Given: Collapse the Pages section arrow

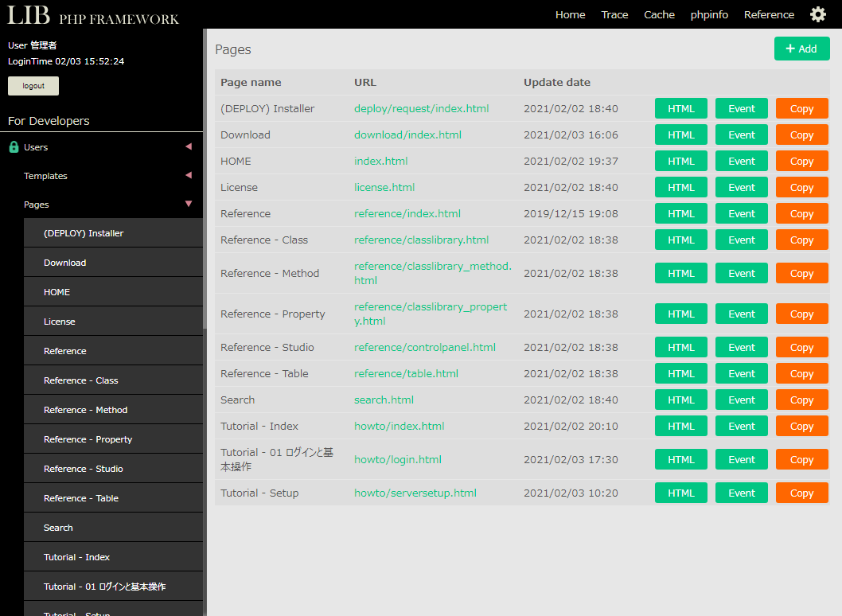Looking at the screenshot, I should click(189, 204).
